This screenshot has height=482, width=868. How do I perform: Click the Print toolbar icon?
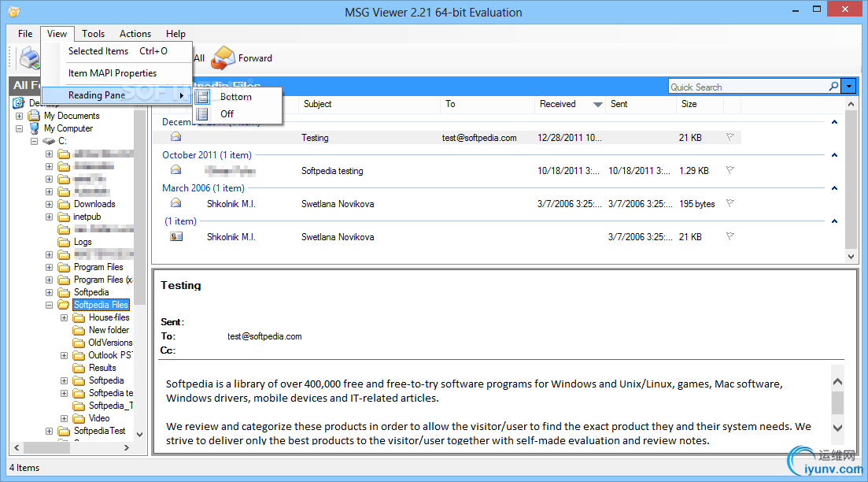(x=29, y=57)
